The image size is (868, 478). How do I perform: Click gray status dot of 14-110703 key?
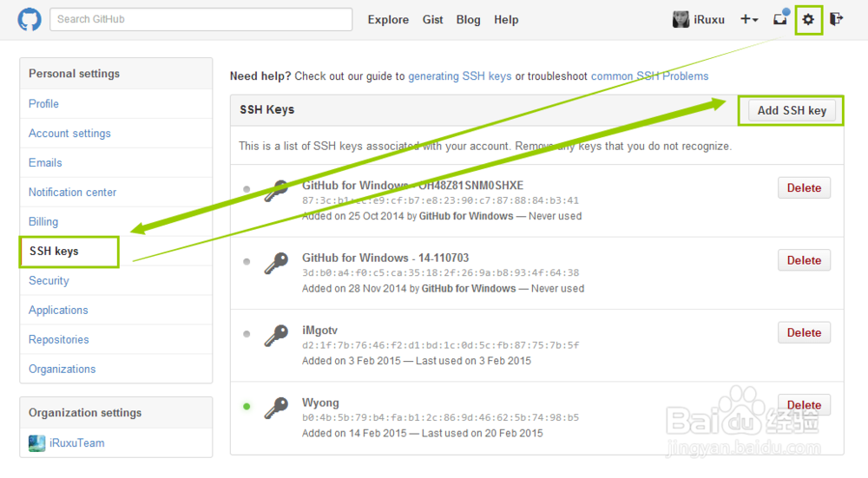pos(247,262)
